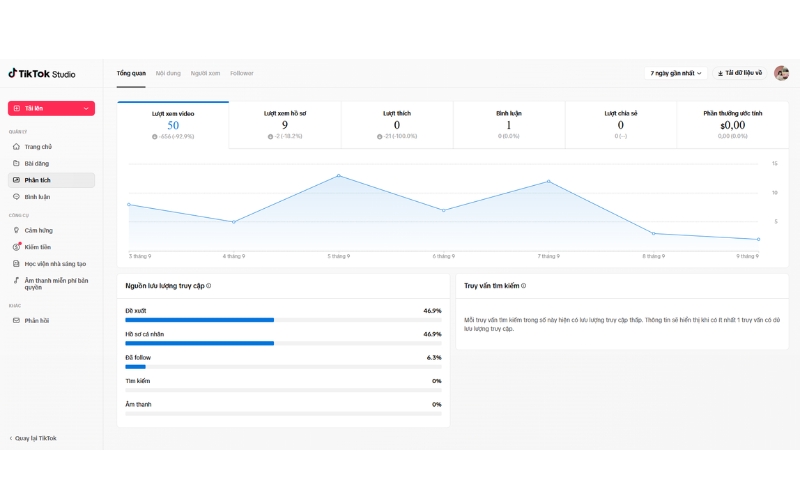
Task: Open Phản hồi feedback mail icon
Action: click(x=16, y=320)
